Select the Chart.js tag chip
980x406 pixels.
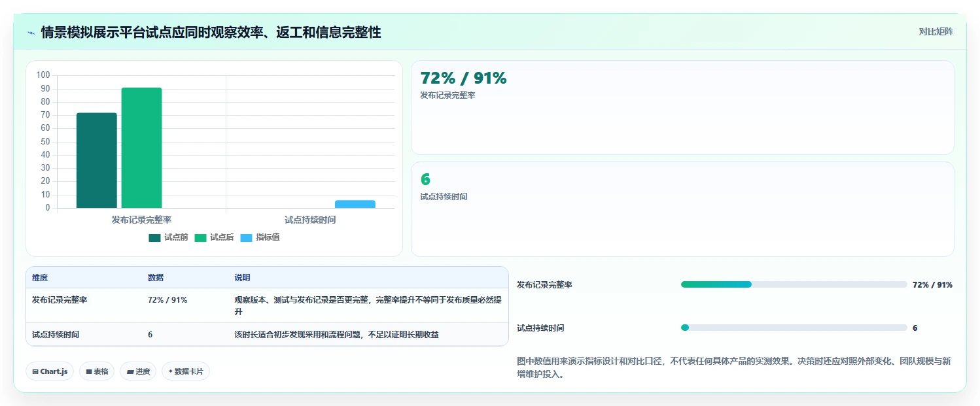click(50, 371)
